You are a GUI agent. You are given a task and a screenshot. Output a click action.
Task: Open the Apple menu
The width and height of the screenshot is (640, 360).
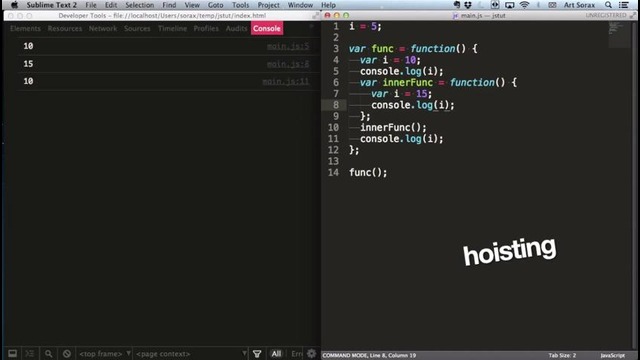(14, 5)
